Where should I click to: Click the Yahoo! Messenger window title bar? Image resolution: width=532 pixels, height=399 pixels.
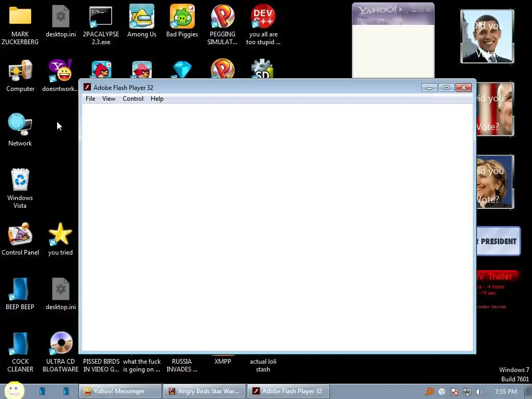tap(393, 9)
